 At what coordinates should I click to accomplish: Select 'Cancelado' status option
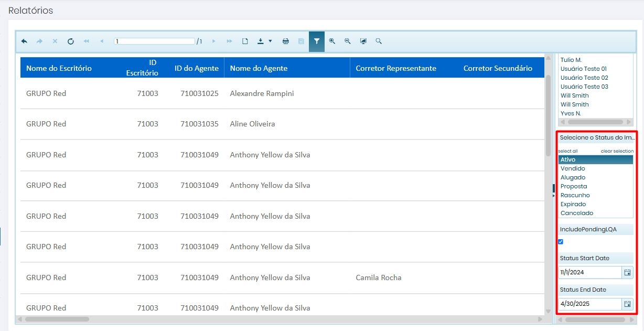[596, 213]
